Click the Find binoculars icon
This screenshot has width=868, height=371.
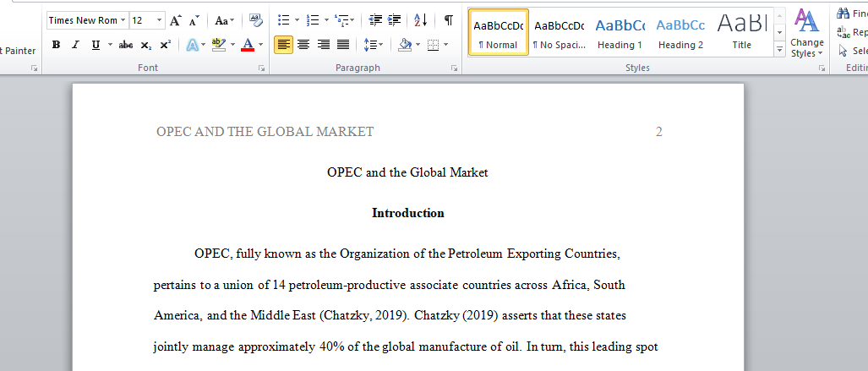843,14
